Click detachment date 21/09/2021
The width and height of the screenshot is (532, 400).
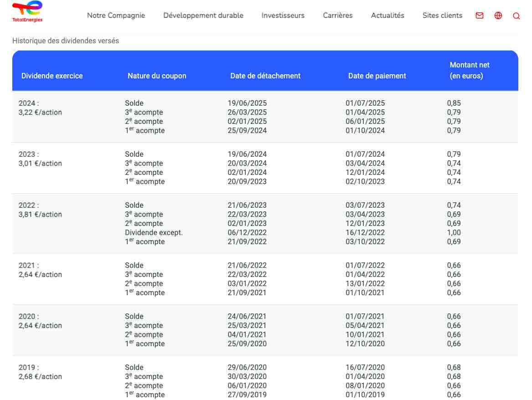[247, 293]
